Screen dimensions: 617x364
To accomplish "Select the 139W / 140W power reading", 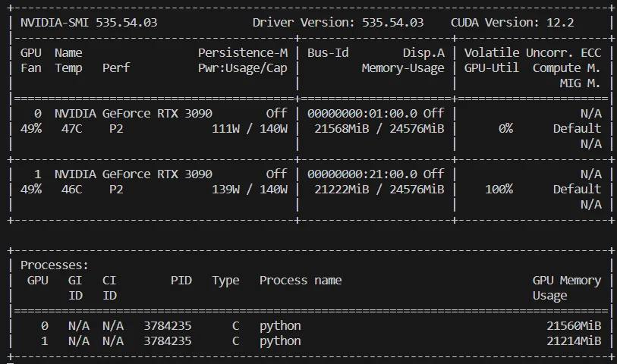I will point(250,190).
